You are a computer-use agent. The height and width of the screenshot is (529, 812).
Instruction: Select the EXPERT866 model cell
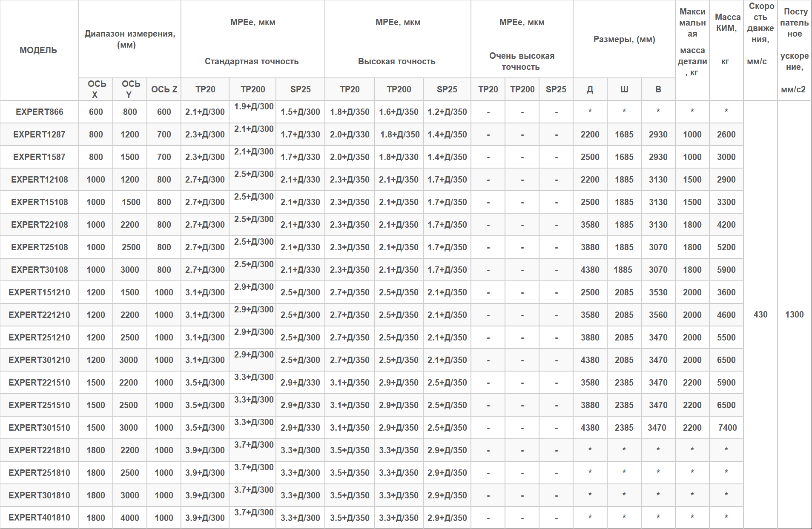click(x=39, y=112)
